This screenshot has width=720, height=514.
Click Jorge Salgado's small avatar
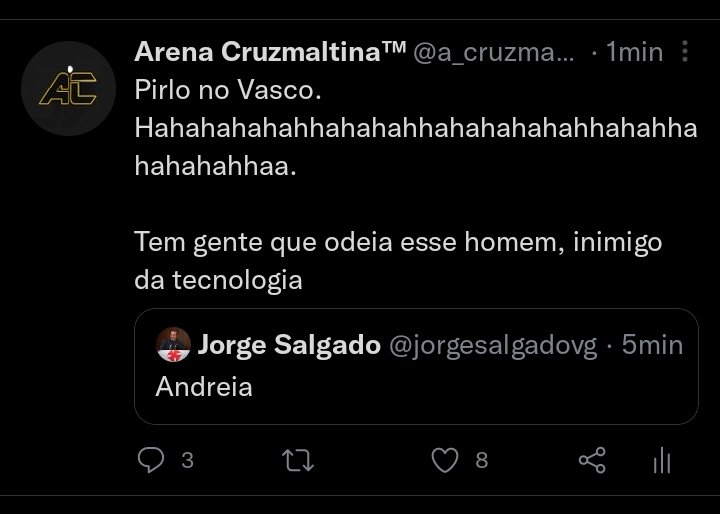tap(174, 345)
